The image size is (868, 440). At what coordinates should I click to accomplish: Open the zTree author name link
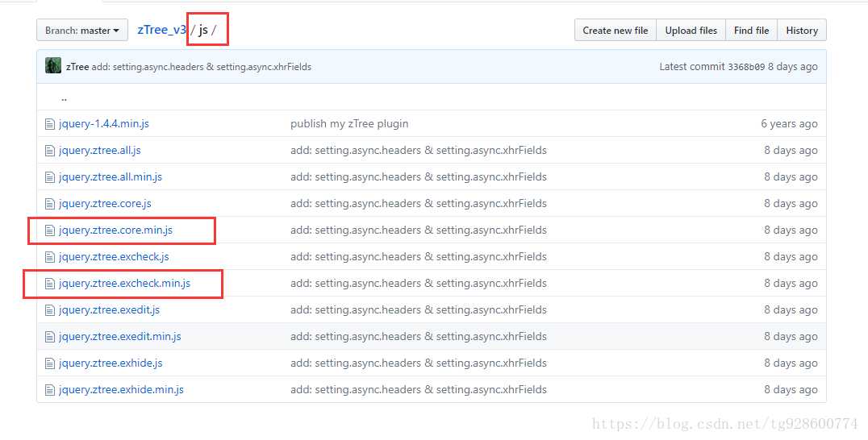coord(77,67)
